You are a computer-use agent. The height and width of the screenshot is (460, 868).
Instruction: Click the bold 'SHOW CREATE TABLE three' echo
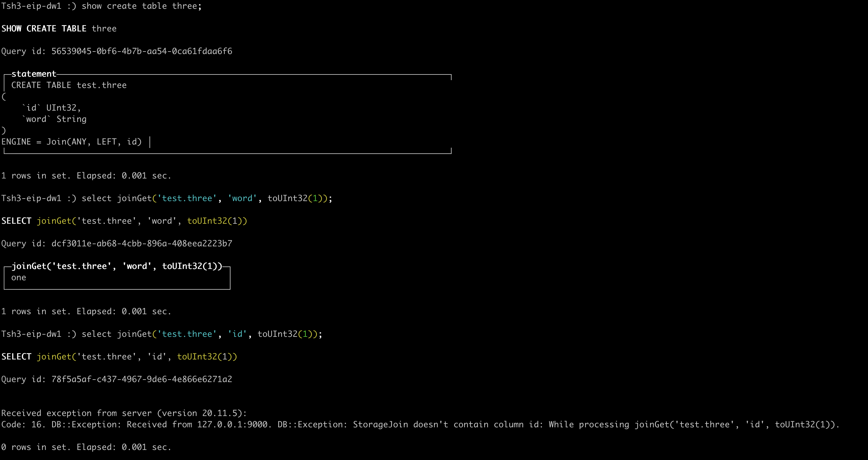pos(59,29)
